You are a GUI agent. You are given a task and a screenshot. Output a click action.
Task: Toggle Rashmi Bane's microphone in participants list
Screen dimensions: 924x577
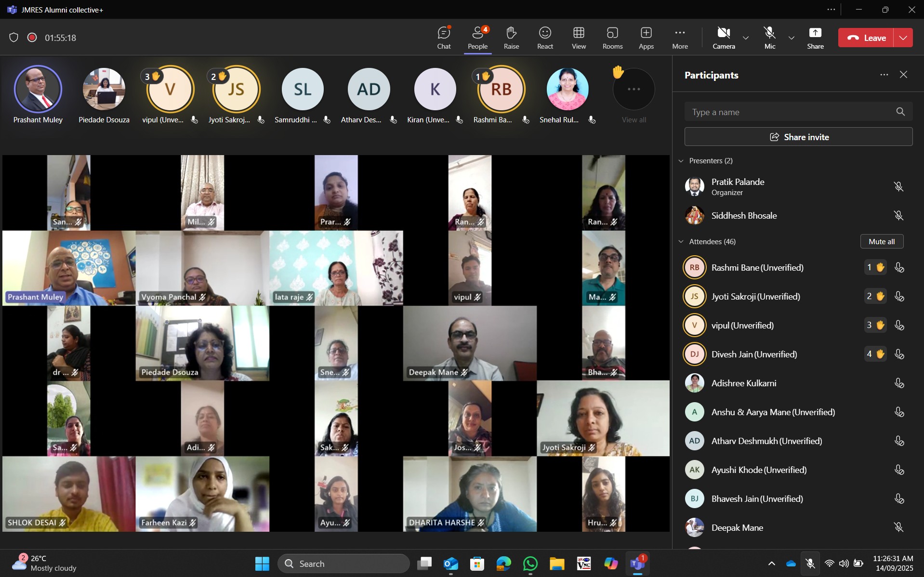pyautogui.click(x=899, y=268)
